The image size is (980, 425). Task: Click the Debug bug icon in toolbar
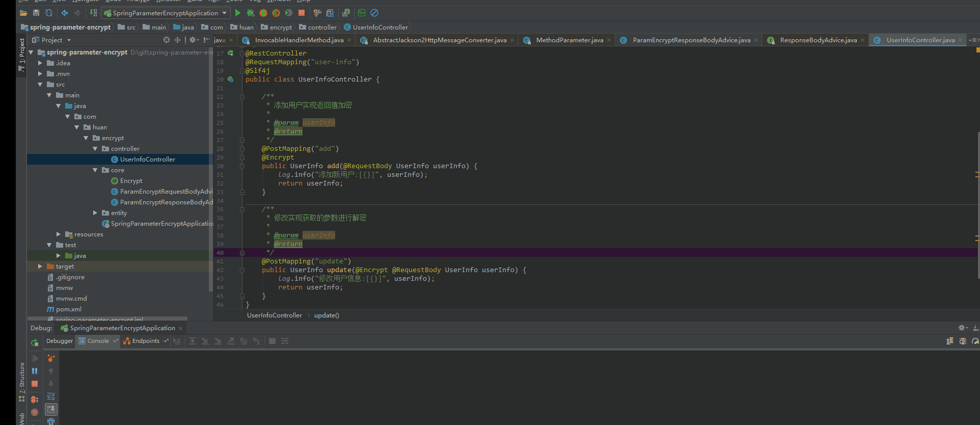[251, 13]
